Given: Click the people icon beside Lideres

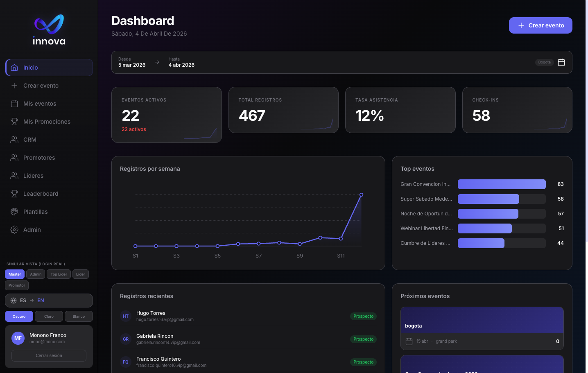Looking at the screenshot, I should point(14,176).
